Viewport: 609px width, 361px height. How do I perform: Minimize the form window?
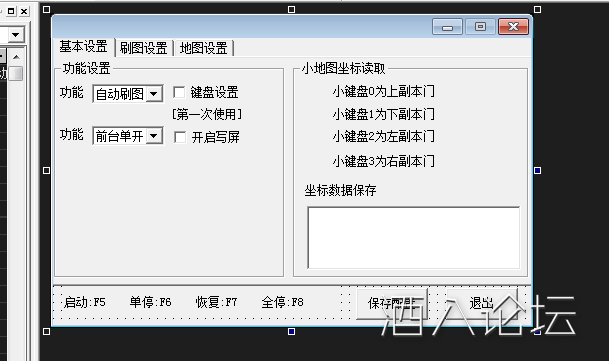pyautogui.click(x=447, y=27)
